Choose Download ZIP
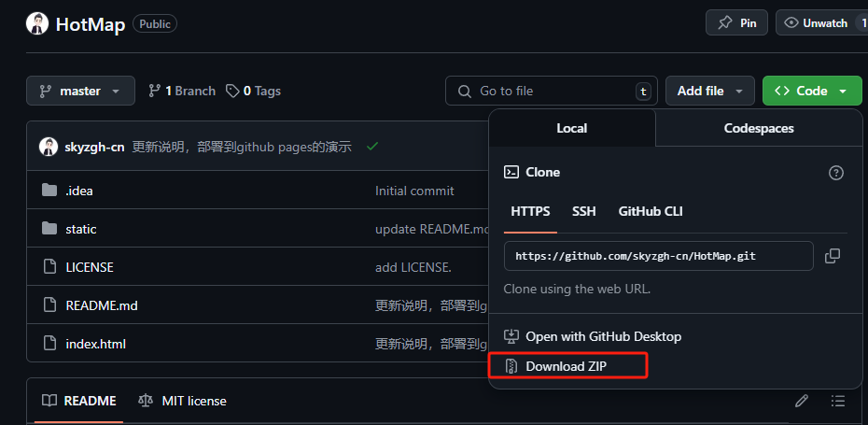The image size is (868, 425). pyautogui.click(x=568, y=366)
